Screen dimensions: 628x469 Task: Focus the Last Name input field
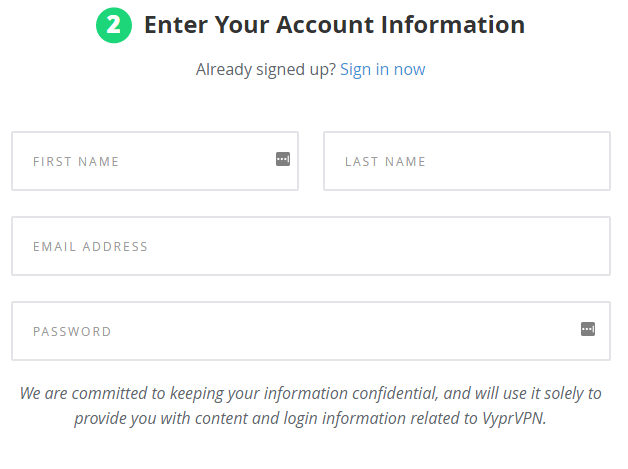pyautogui.click(x=467, y=161)
